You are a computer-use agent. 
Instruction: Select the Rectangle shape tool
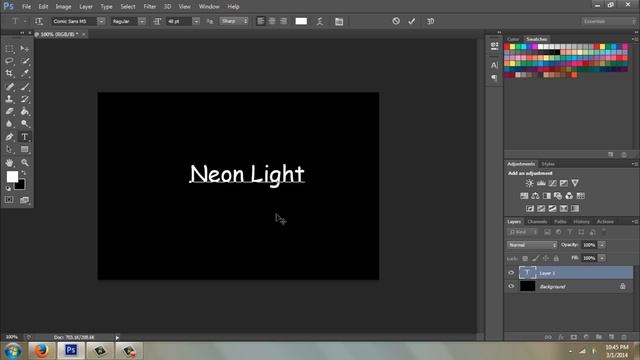click(24, 149)
